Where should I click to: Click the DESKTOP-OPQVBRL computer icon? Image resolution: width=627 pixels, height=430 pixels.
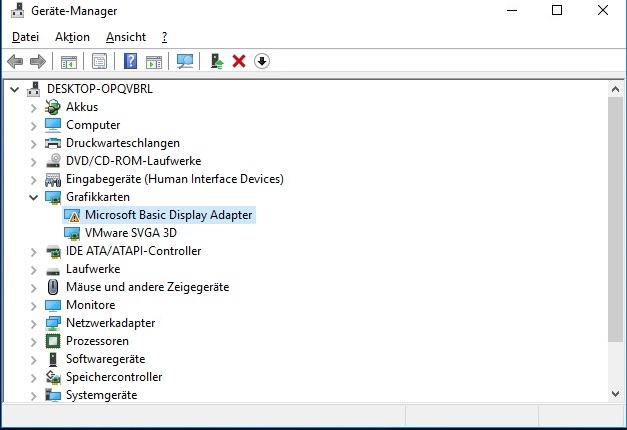pyautogui.click(x=34, y=89)
